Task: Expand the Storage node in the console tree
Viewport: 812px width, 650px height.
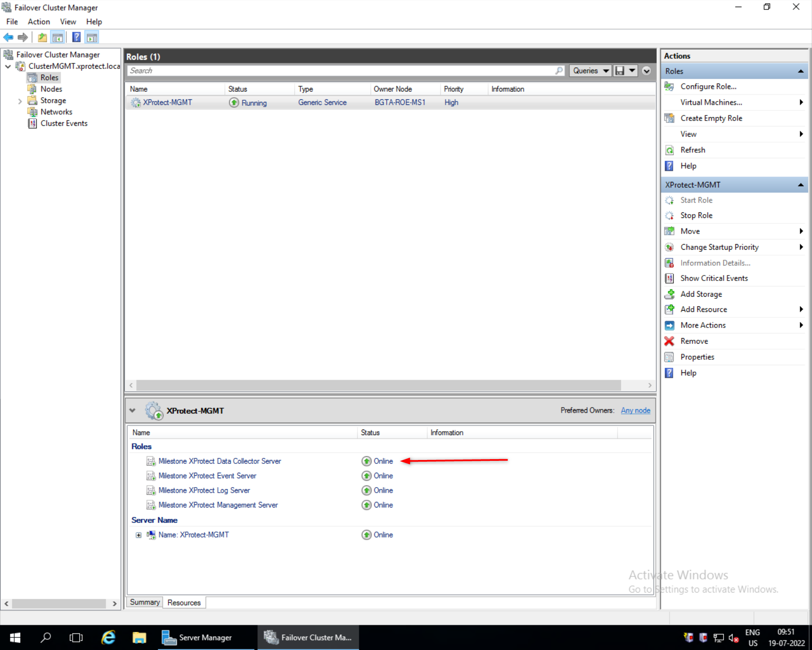Action: [x=20, y=100]
